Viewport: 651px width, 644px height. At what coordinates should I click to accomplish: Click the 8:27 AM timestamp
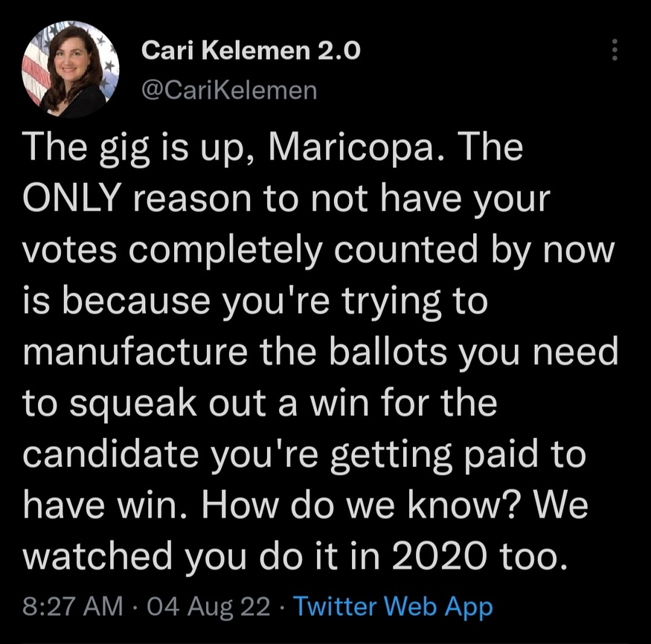pos(73,606)
